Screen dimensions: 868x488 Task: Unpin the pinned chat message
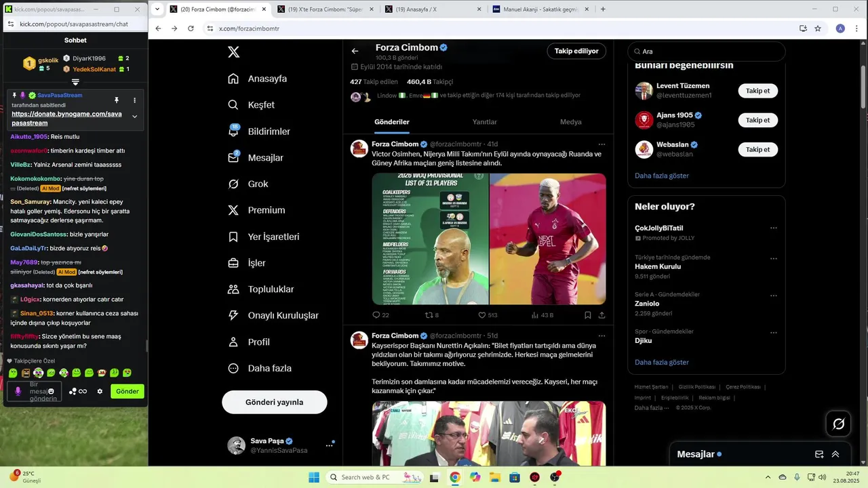pos(117,100)
